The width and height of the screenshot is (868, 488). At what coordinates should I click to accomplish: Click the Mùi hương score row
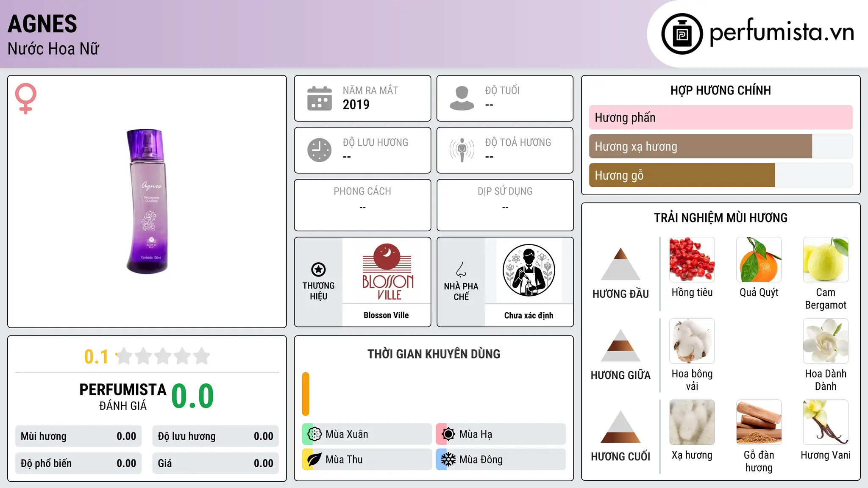coord(78,436)
